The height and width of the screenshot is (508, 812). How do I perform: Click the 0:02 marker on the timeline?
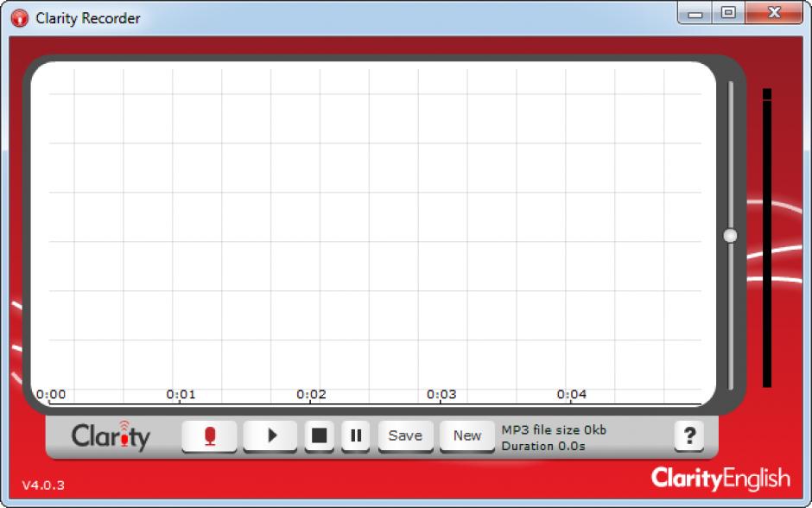(311, 395)
